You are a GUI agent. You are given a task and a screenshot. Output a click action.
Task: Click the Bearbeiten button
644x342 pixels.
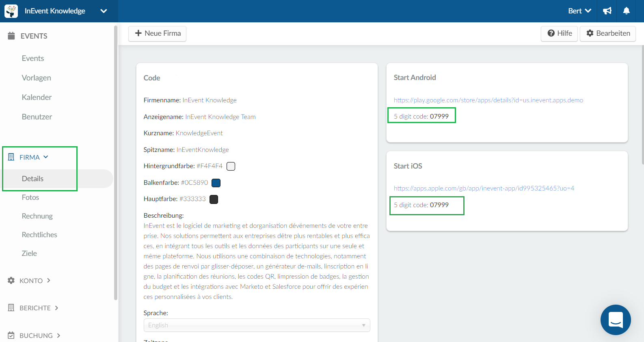point(608,34)
